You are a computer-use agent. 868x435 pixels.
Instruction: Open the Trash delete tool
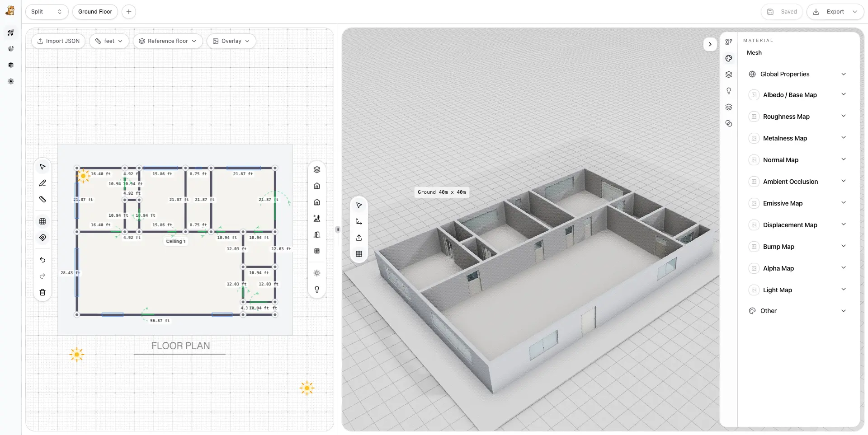coord(42,292)
